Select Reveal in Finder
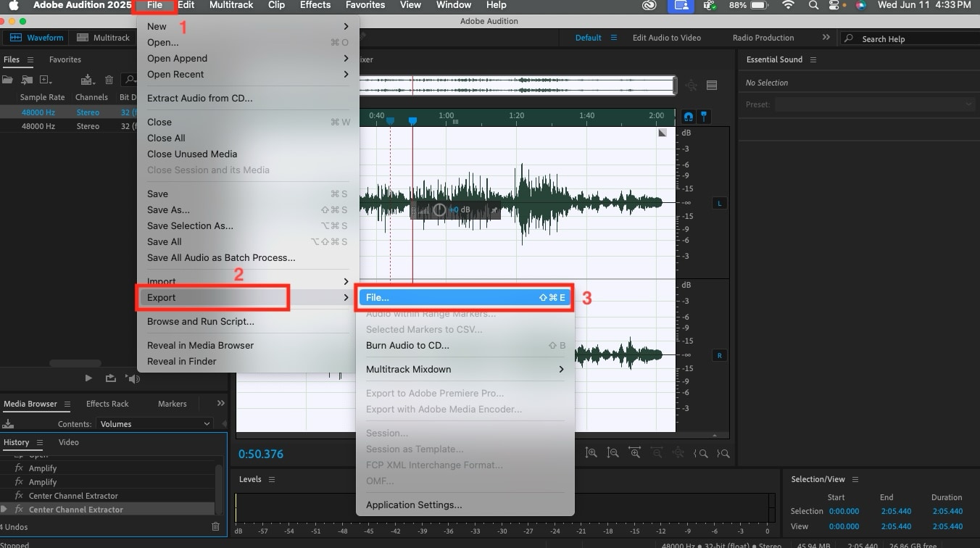This screenshot has height=548, width=980. click(x=248, y=361)
